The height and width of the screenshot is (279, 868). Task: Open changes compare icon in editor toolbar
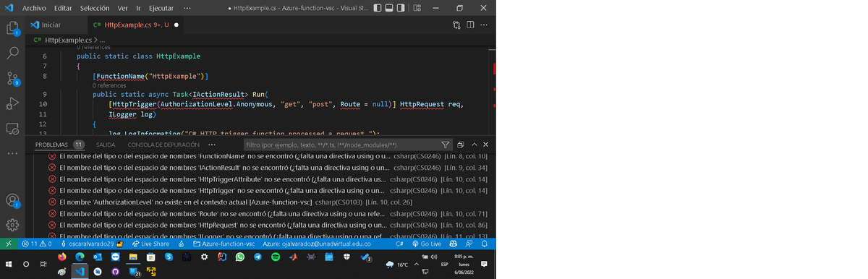pos(456,25)
